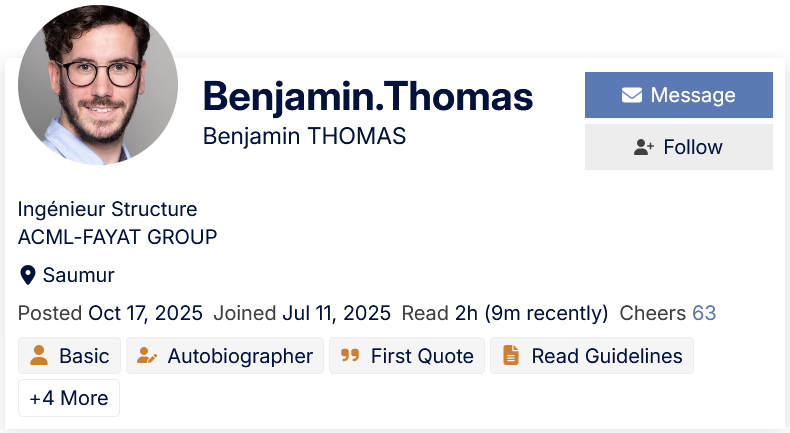Open the Cheers count 63 link
The height and width of the screenshot is (433, 790).
pyautogui.click(x=704, y=313)
